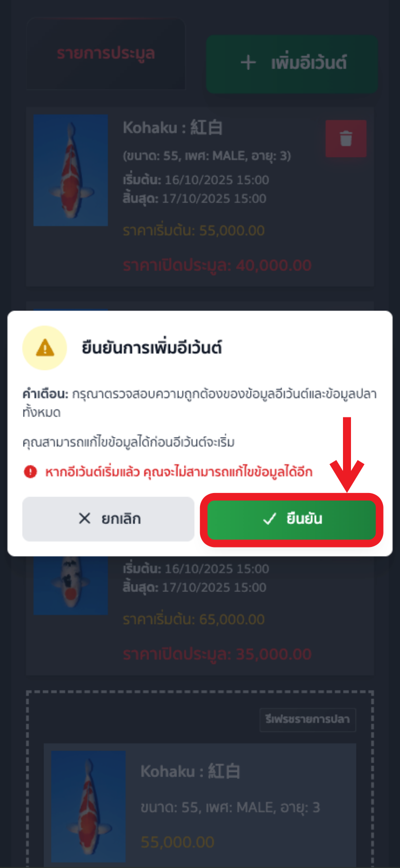The height and width of the screenshot is (868, 400).
Task: Click the red exclamation alert icon
Action: [x=30, y=471]
